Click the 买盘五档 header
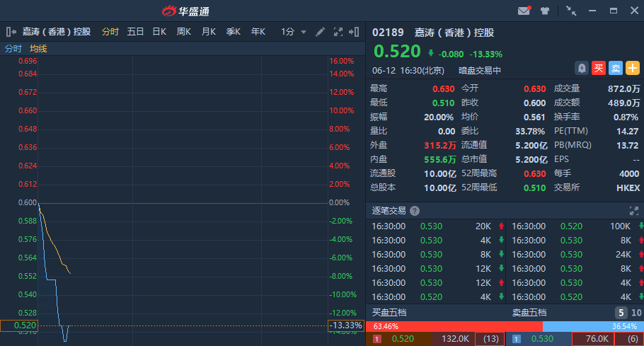 click(x=389, y=313)
